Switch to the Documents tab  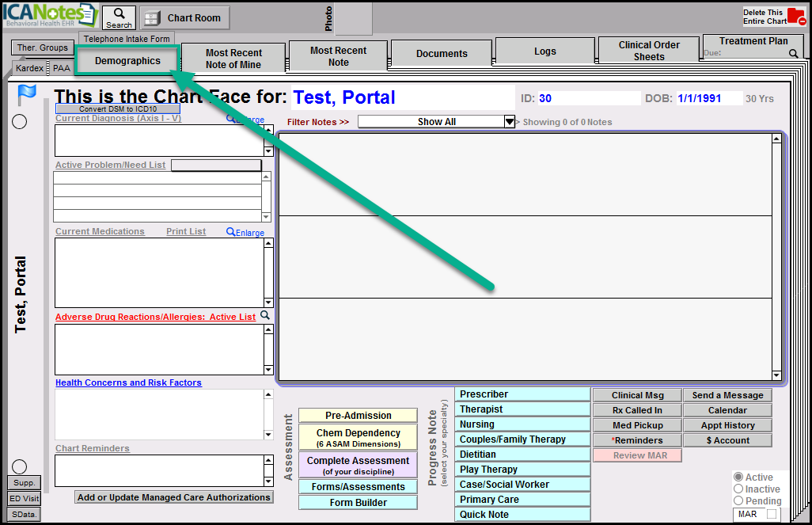tap(441, 54)
